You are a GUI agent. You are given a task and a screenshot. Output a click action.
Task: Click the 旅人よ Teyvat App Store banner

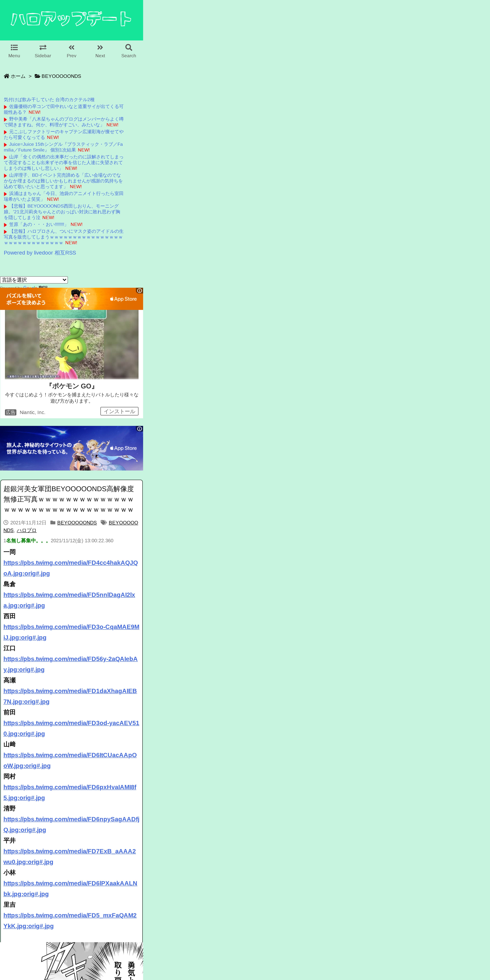pyautogui.click(x=71, y=448)
